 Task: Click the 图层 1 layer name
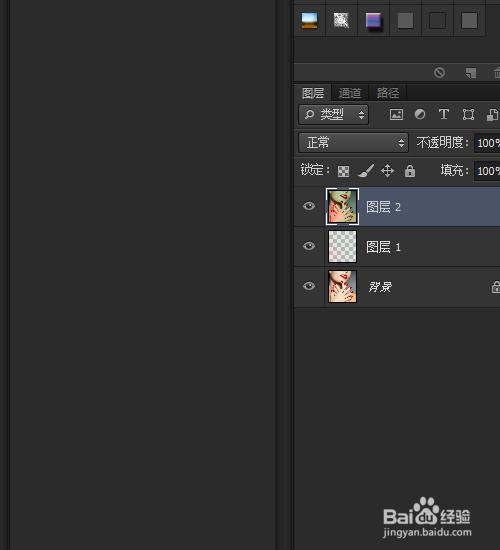click(x=383, y=247)
